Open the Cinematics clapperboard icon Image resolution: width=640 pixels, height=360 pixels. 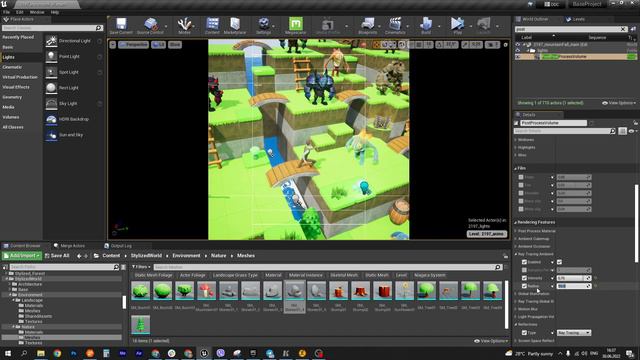click(395, 24)
